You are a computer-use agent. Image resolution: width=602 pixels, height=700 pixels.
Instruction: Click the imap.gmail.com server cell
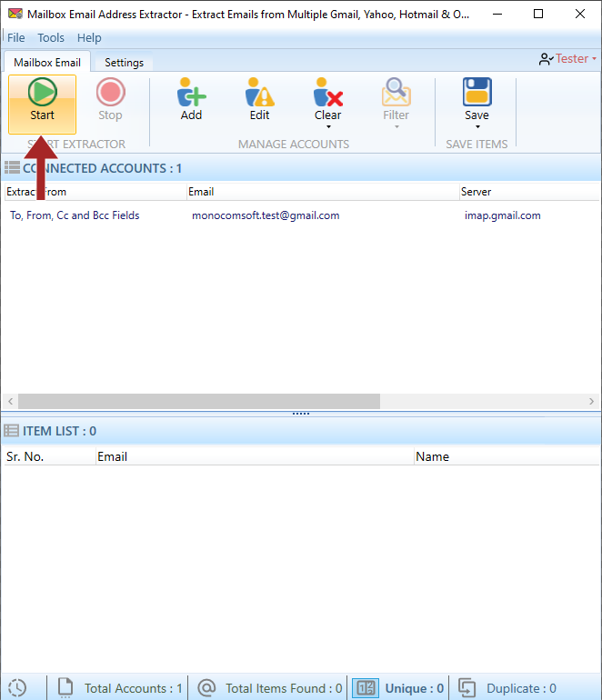502,215
